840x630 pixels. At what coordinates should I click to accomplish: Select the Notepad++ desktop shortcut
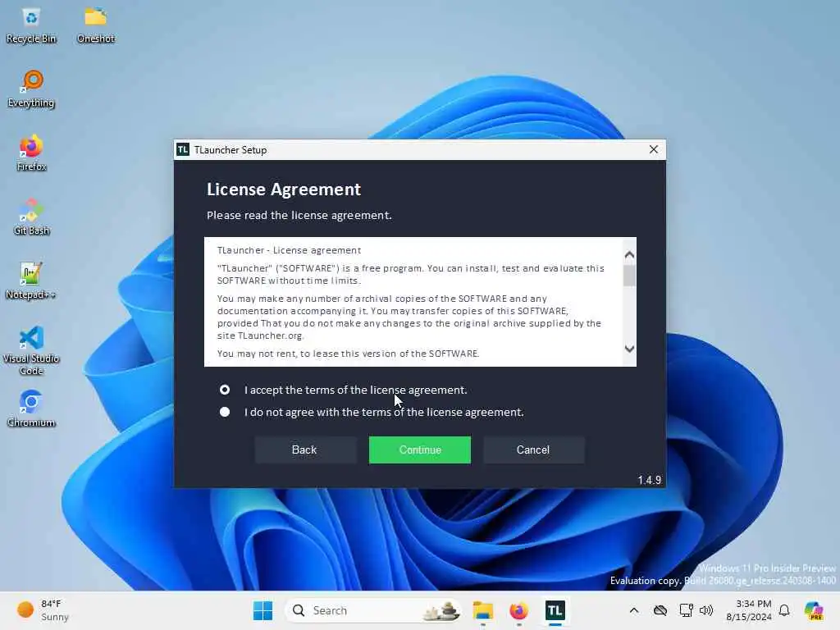pos(31,281)
